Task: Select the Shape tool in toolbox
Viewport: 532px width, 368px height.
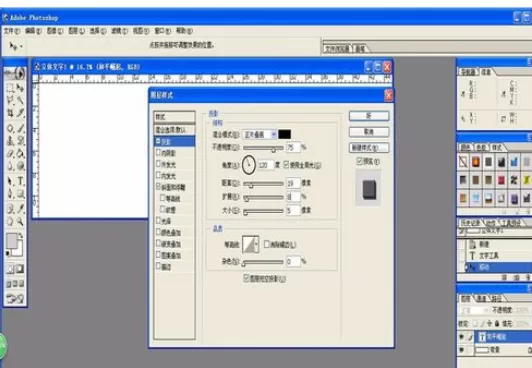Action: tap(20, 194)
